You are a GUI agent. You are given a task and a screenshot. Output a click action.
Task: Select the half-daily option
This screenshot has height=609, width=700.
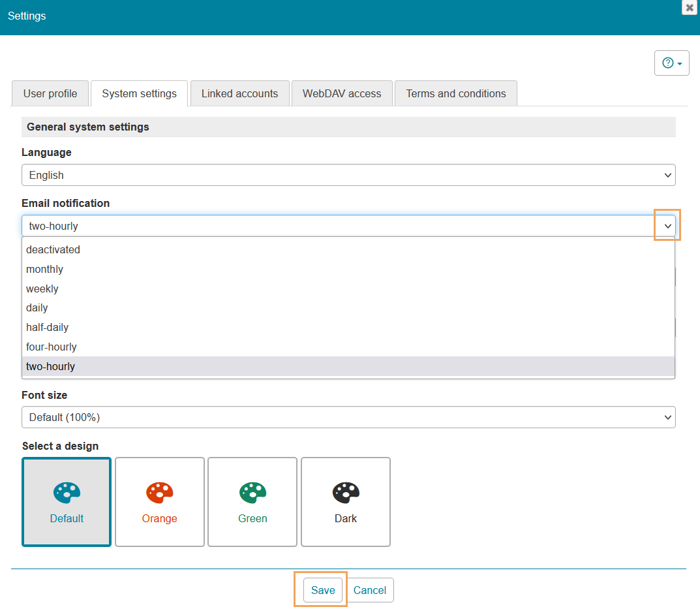48,327
